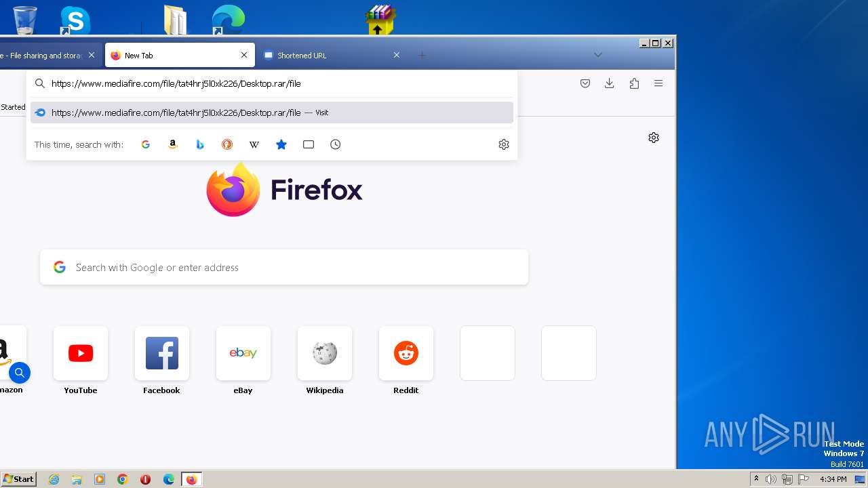Search this time with Bing icon

click(x=200, y=144)
